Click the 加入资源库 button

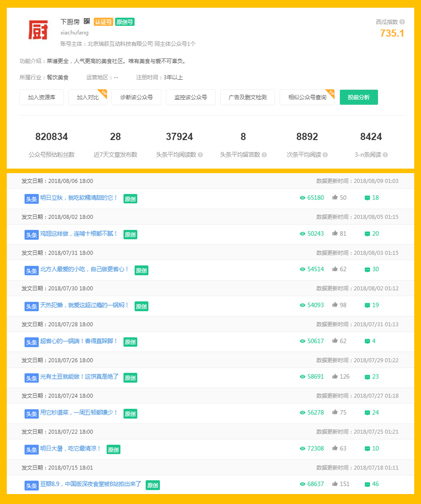point(42,97)
